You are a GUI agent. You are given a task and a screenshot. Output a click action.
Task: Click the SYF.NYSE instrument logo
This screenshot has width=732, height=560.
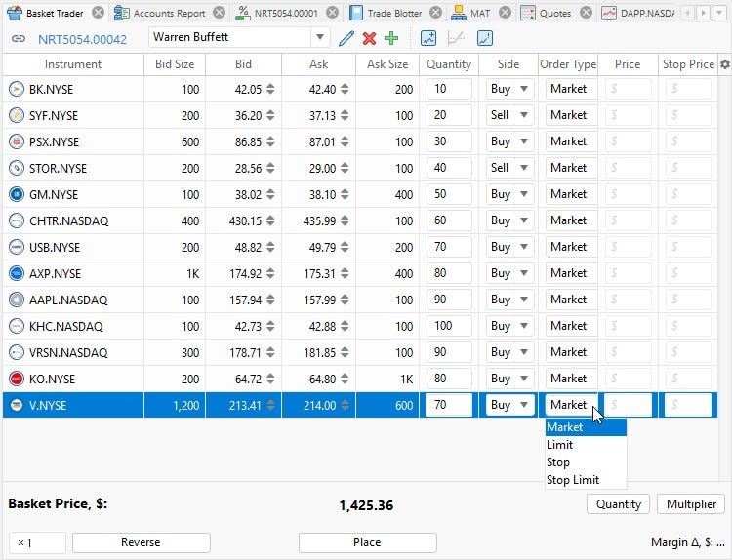(17, 115)
